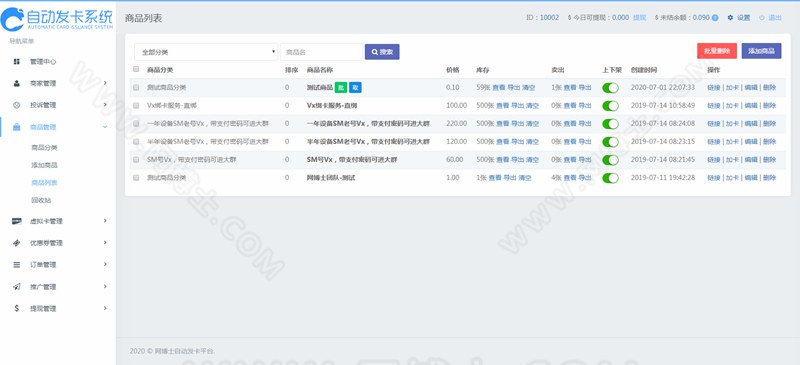Click the product name Vx绑卡服务-直绑
Viewport: 800px width, 365px height.
pos(332,105)
